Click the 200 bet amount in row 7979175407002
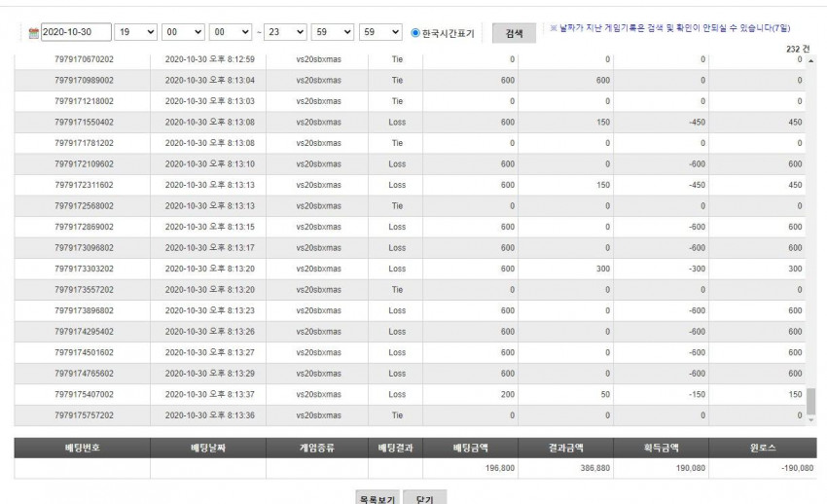The width and height of the screenshot is (827, 504). [x=507, y=394]
